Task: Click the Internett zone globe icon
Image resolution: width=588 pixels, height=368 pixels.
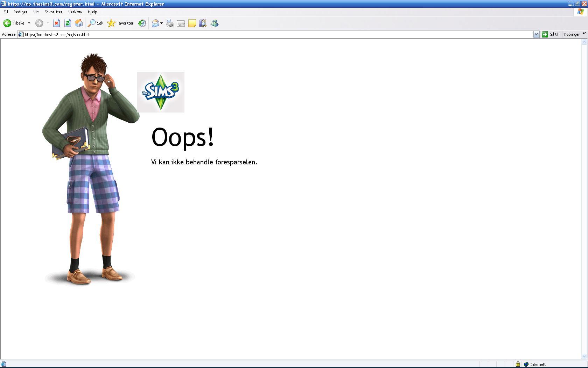Action: (x=526, y=364)
